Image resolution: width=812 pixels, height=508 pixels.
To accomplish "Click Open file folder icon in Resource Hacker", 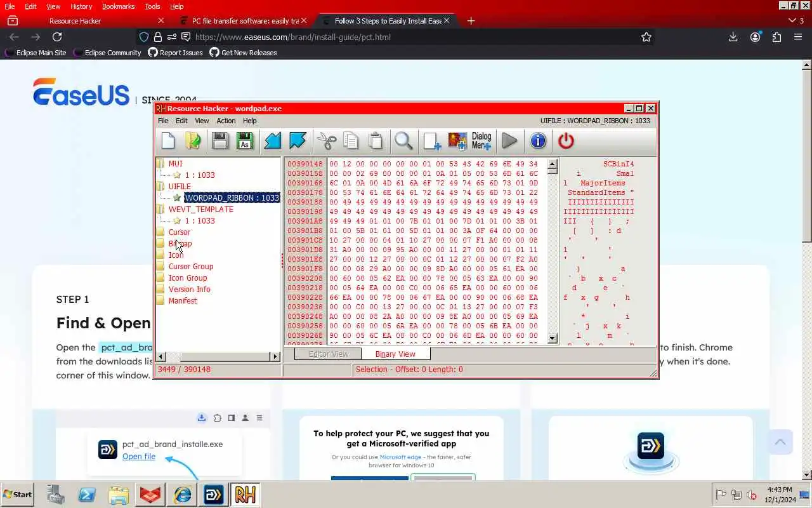I will point(193,140).
